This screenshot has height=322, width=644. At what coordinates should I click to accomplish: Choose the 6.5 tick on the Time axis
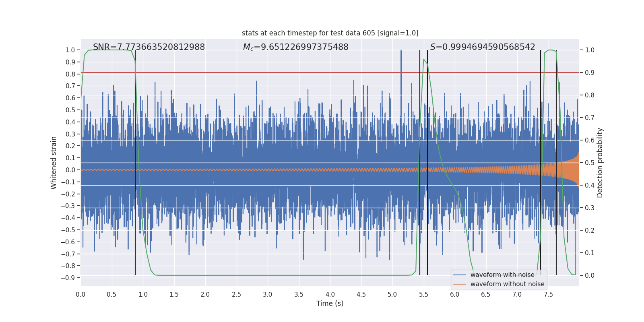(486, 294)
